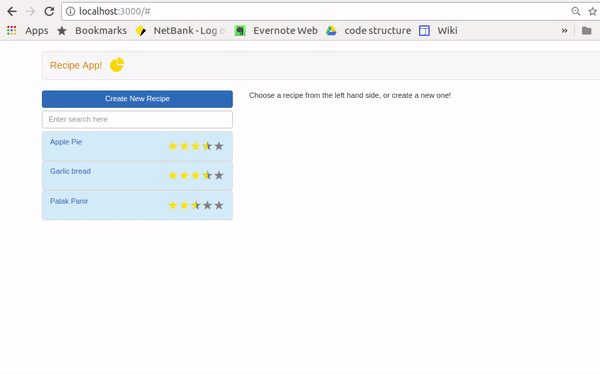Rate Apple Pie five stars
Image resolution: width=600 pixels, height=374 pixels.
[219, 146]
